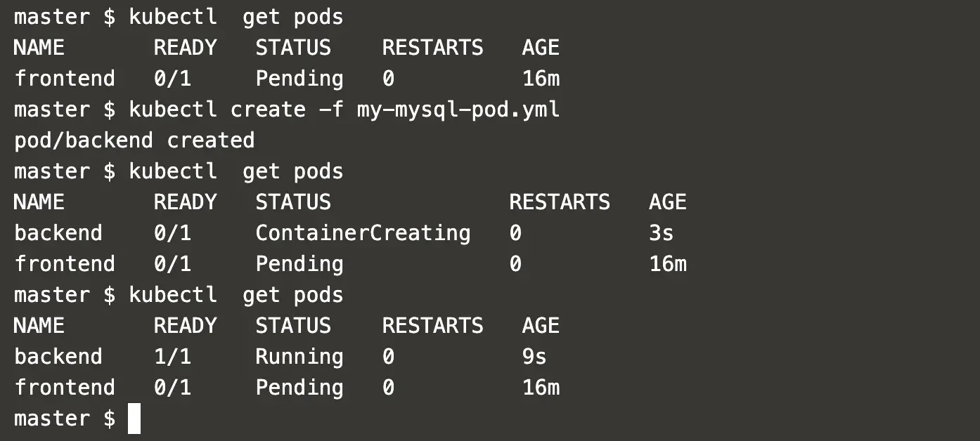Click the 'pod/backend created' output line
This screenshot has width=980, height=441.
134,140
